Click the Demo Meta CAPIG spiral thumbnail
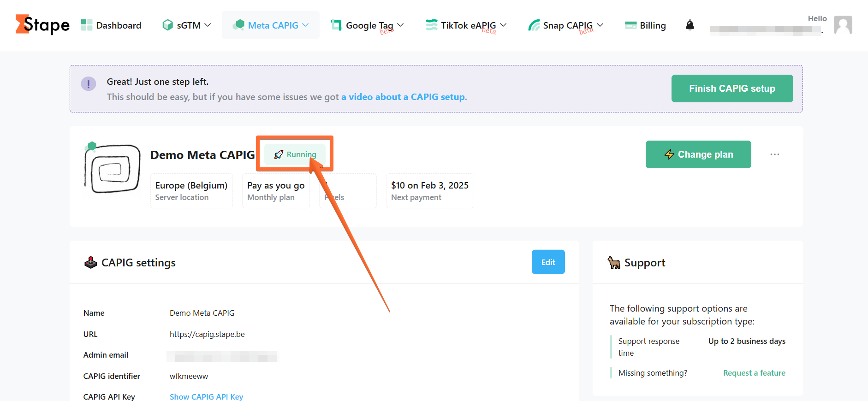Screen dimensions: 868x401 (113, 168)
